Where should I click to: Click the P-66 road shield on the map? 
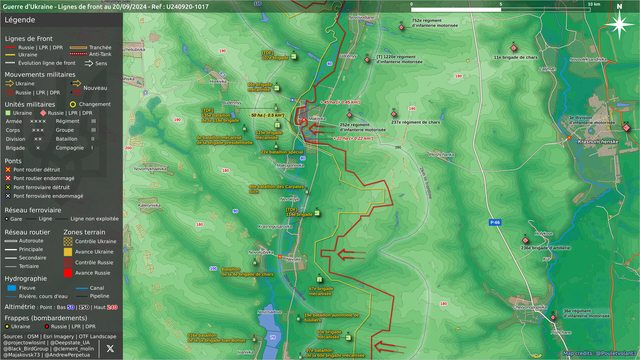tap(495, 222)
